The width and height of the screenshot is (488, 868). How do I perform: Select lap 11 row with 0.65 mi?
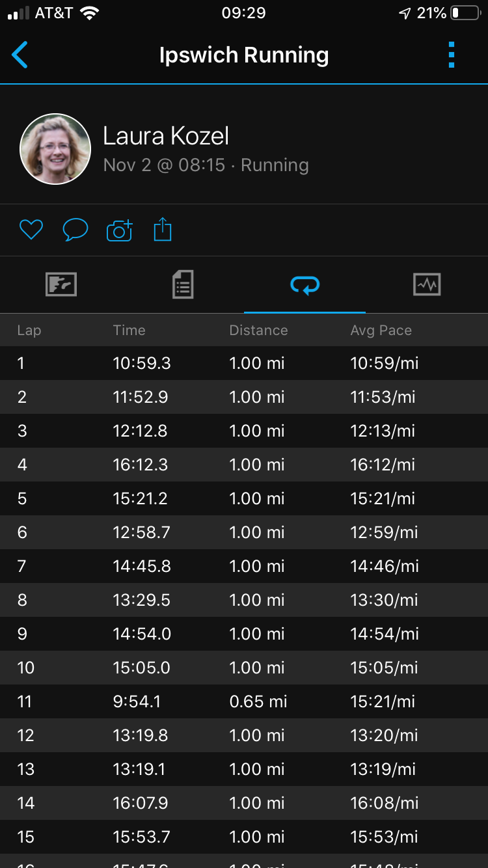(244, 701)
